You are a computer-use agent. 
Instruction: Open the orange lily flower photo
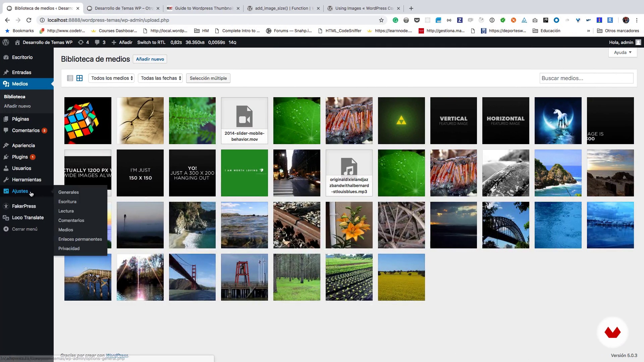click(x=349, y=225)
